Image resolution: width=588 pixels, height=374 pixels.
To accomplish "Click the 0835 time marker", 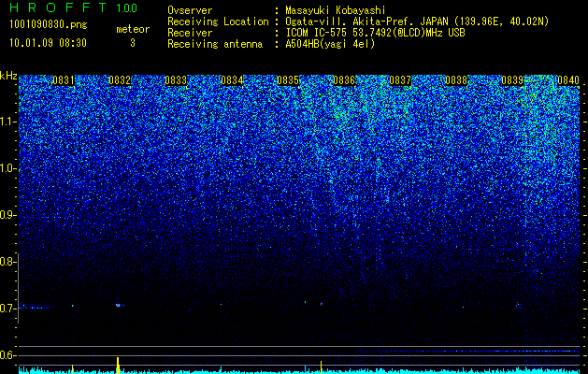I will 288,80.
